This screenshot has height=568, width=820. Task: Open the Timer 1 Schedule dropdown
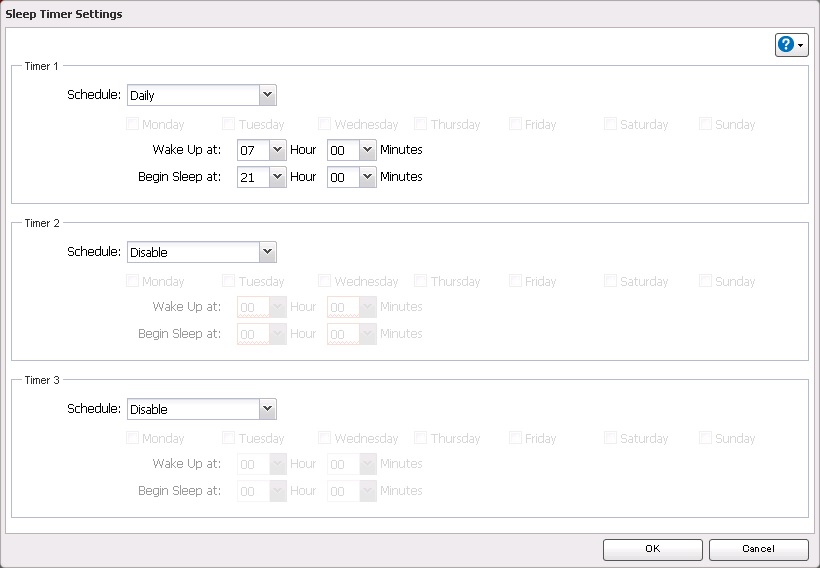(x=267, y=96)
